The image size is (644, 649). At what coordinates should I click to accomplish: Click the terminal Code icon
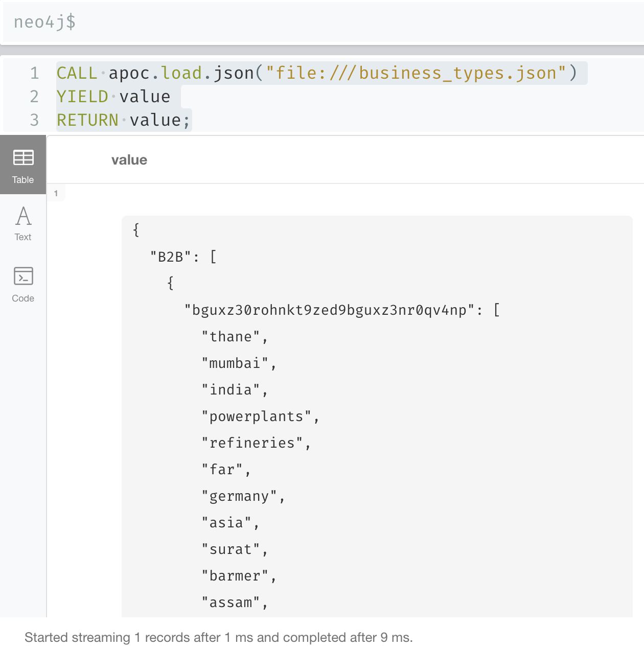click(x=24, y=276)
